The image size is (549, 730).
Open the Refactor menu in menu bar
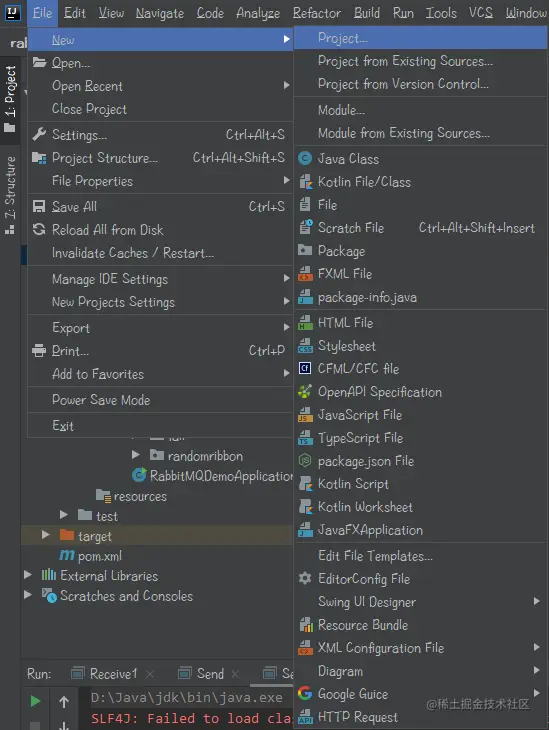click(317, 13)
